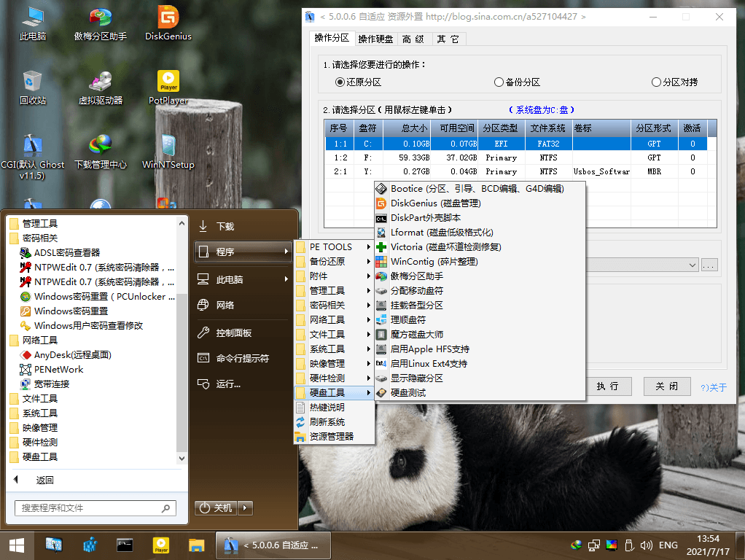Click the Windows Start button
Screen dimensions: 745x560
click(17, 545)
